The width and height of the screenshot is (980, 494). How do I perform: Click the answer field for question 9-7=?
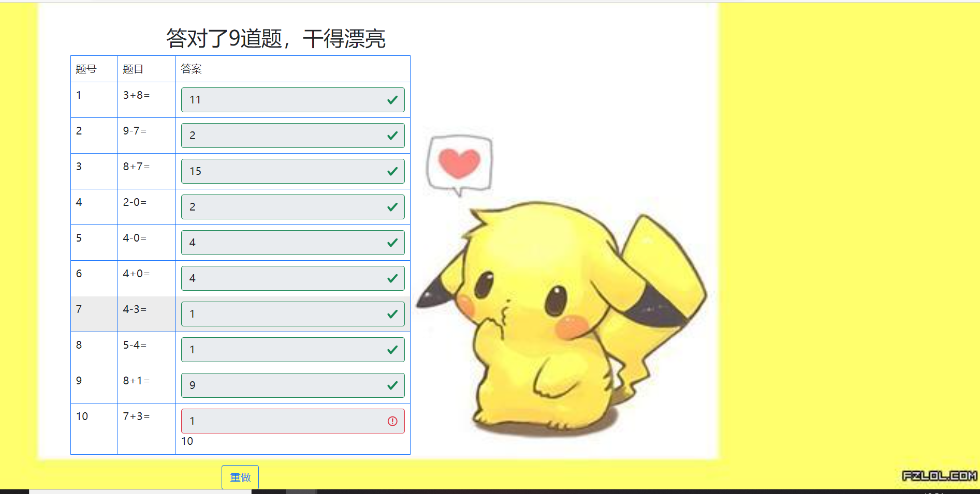click(x=293, y=136)
